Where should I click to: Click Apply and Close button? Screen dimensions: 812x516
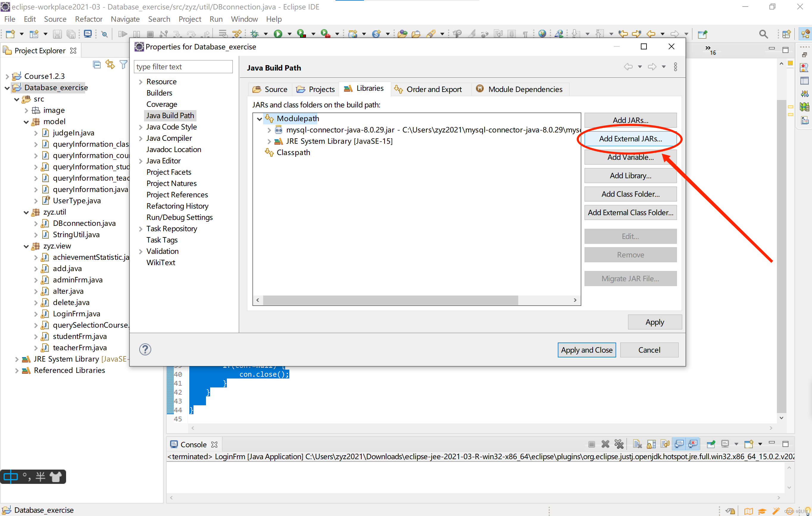(x=586, y=350)
